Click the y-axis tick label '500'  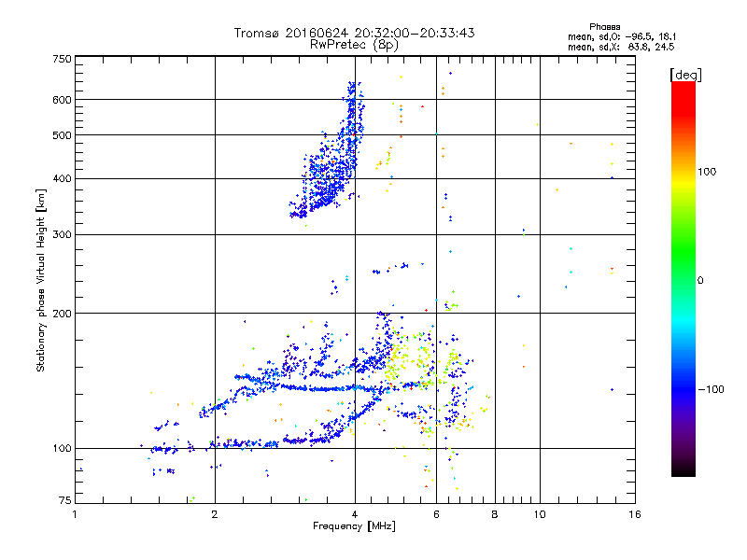coord(62,135)
